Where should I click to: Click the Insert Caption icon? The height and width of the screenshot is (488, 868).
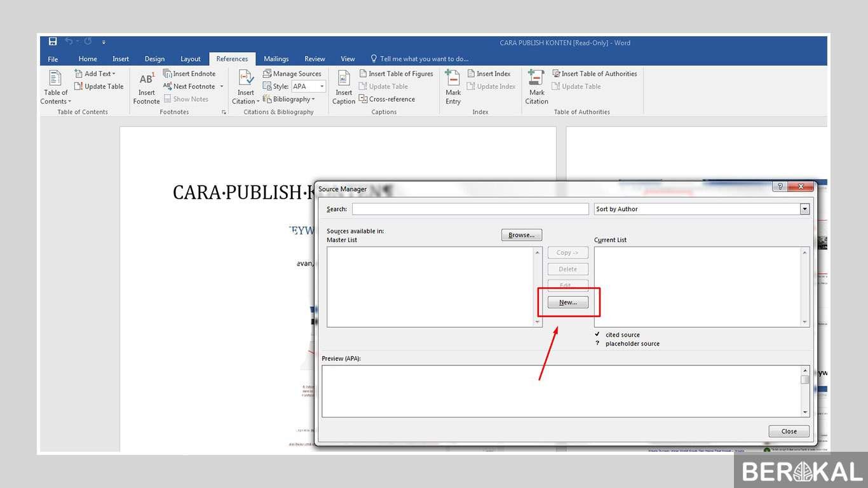[x=344, y=78]
